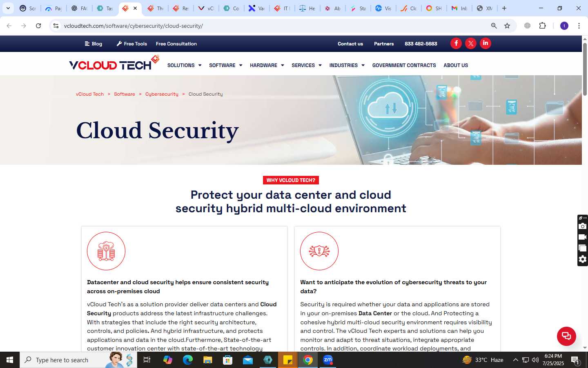
Task: View site information icon in address bar
Action: click(56, 26)
